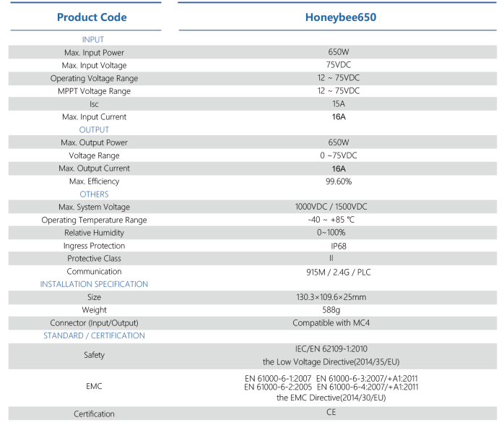The height and width of the screenshot is (433, 504).
Task: Select the INPUT section heading
Action: (93, 40)
